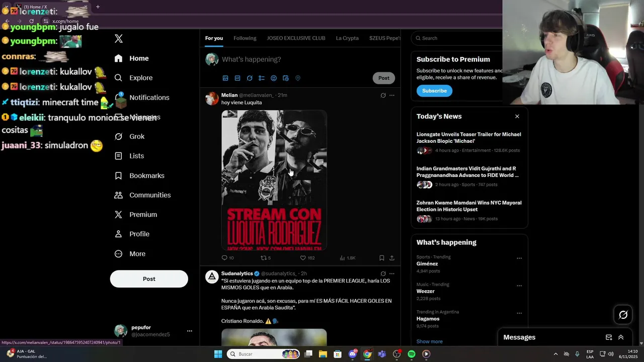Open more options for Giménez trend
This screenshot has height=362, width=644.
tap(519, 258)
